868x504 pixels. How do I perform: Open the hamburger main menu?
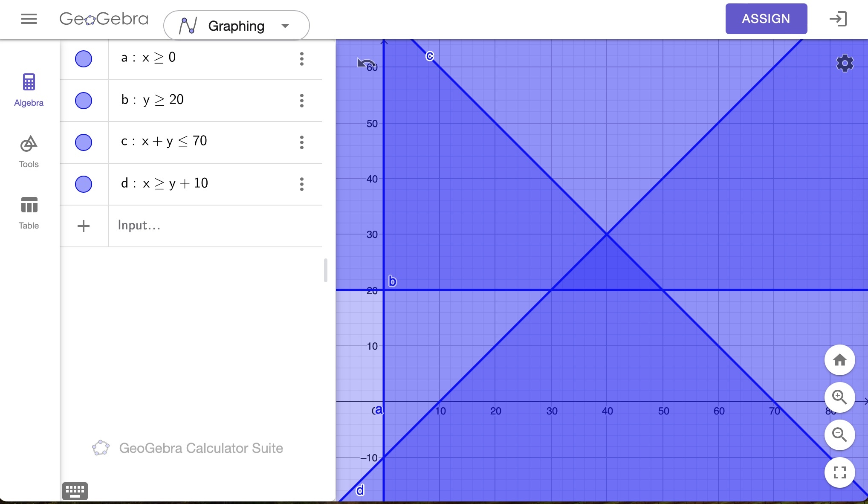[29, 19]
